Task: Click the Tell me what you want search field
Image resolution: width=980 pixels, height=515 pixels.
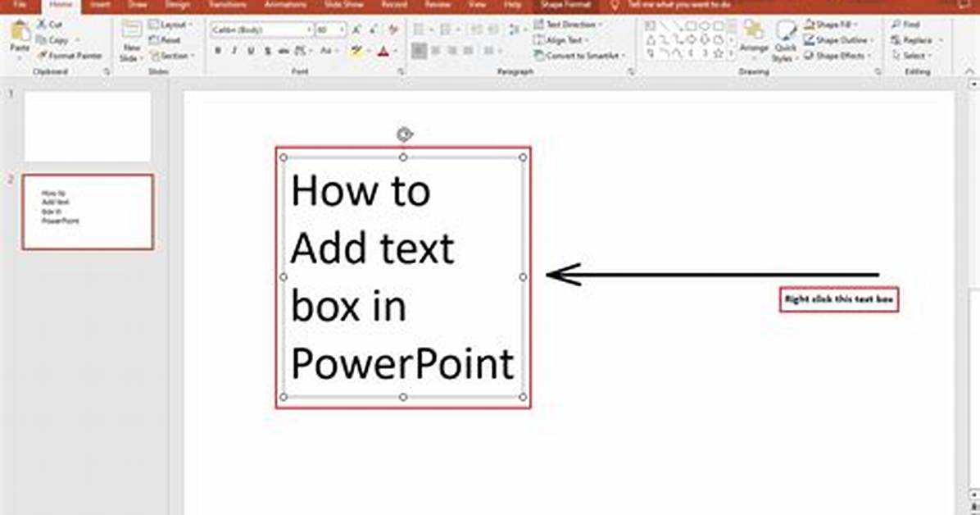Action: 680,5
